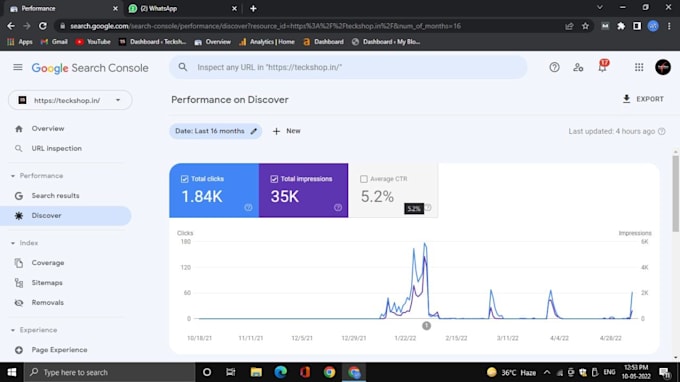This screenshot has width=680, height=382.
Task: Click the Windows taskbar search box
Action: [x=109, y=372]
